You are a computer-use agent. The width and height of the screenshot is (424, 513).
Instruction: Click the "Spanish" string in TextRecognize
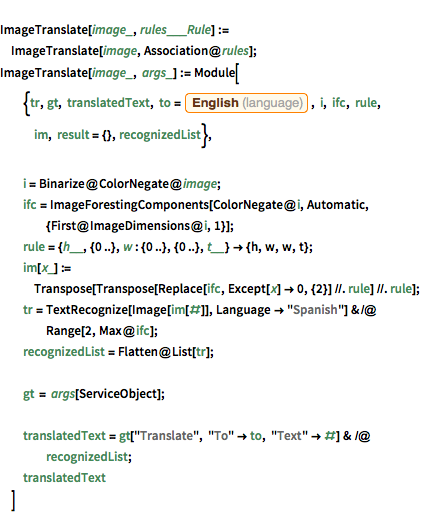[315, 310]
